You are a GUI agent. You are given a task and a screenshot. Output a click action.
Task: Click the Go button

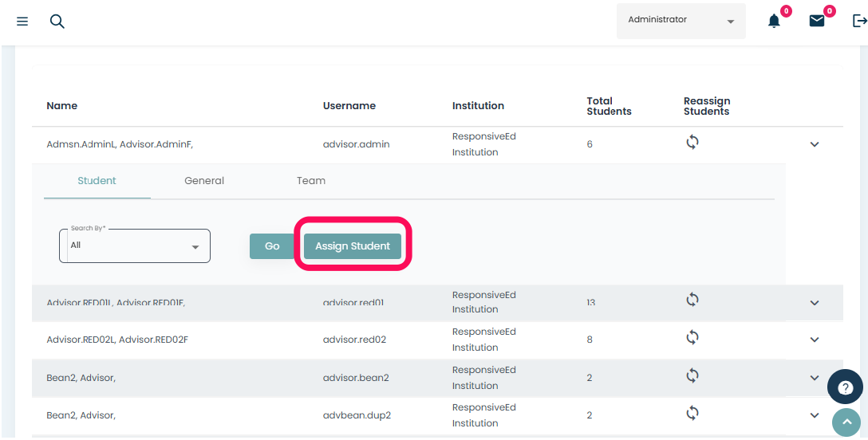click(x=272, y=246)
